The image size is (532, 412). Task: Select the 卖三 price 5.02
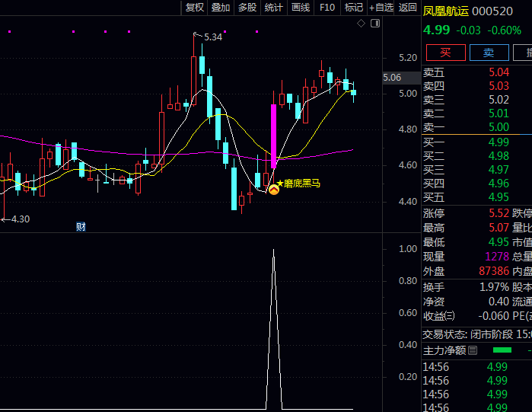(x=499, y=100)
